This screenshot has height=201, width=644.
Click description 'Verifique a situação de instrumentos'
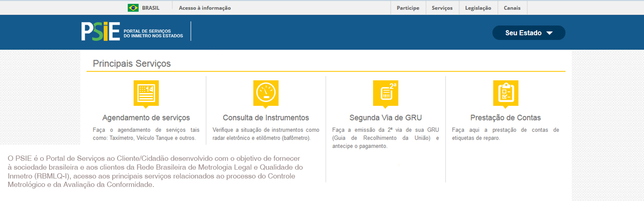pyautogui.click(x=266, y=134)
